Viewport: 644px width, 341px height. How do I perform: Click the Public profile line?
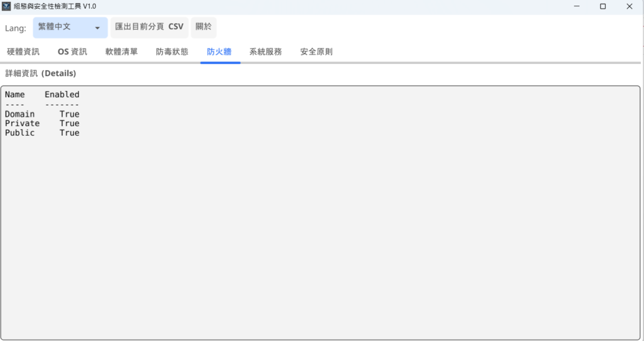42,133
